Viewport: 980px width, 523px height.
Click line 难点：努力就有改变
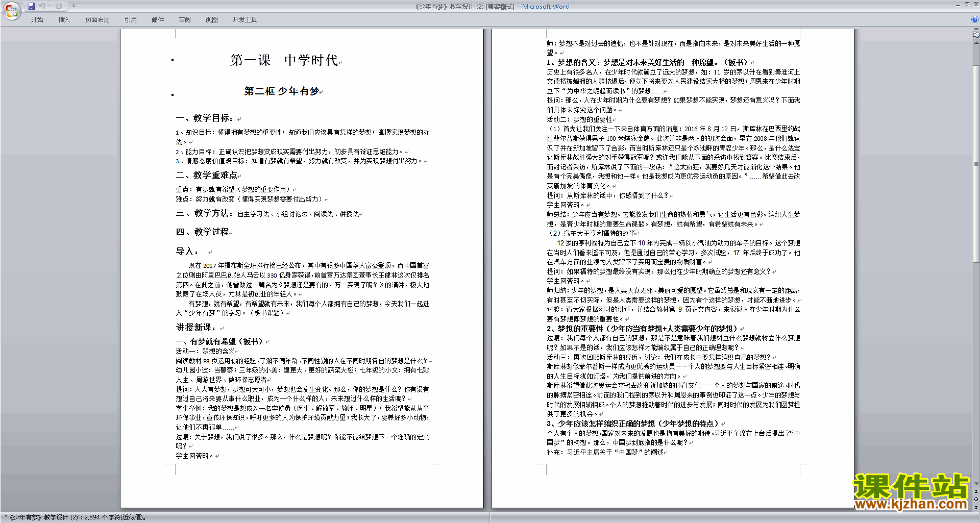[251, 200]
